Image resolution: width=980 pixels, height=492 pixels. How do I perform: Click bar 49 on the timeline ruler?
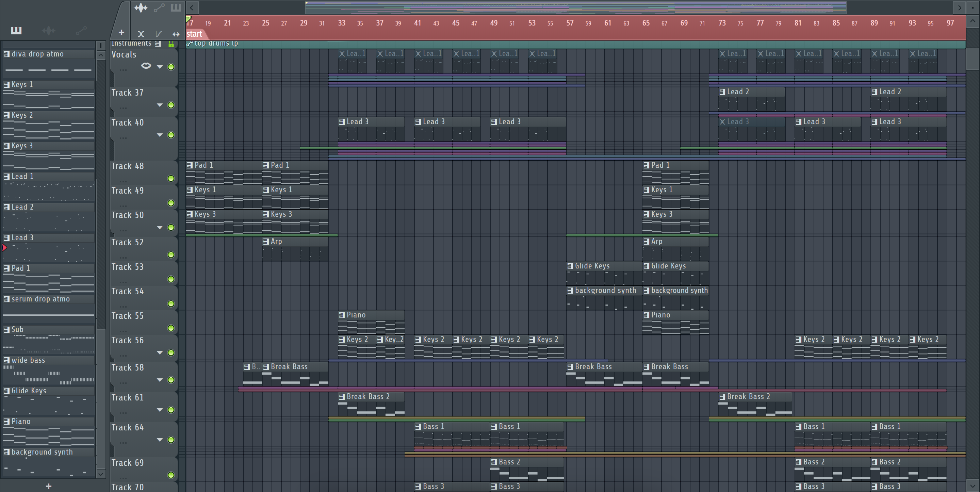click(494, 23)
